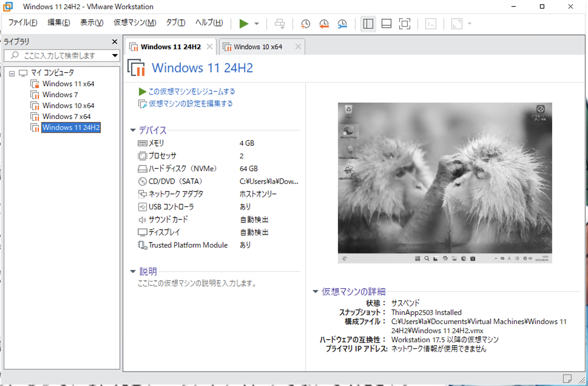
Task: Take a snapshot with clock-plus icon
Action: coord(305,24)
